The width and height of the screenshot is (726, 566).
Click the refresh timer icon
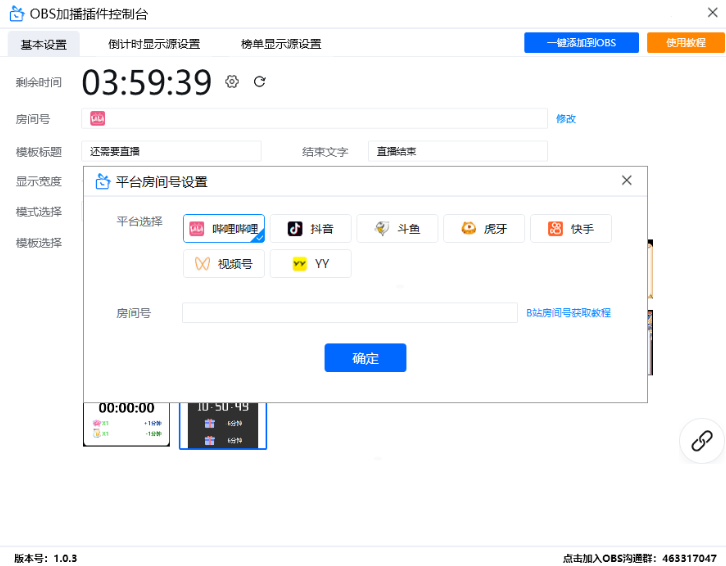[x=260, y=82]
